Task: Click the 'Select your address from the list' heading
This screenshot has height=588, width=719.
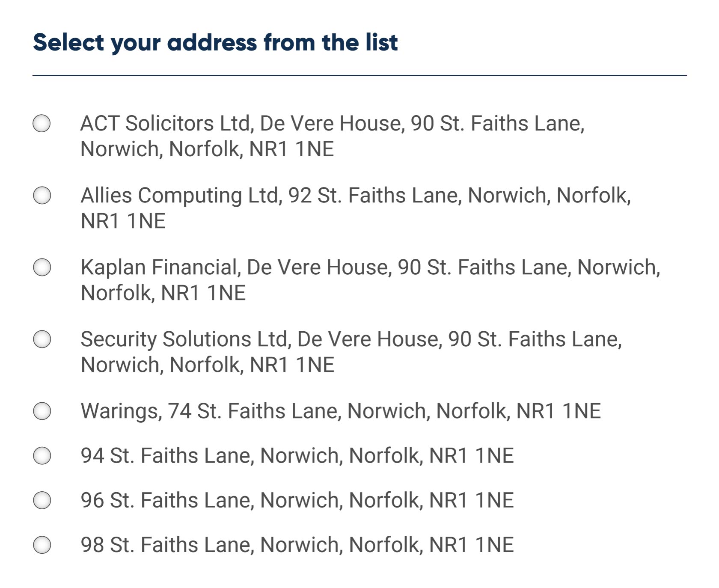Action: 215,42
